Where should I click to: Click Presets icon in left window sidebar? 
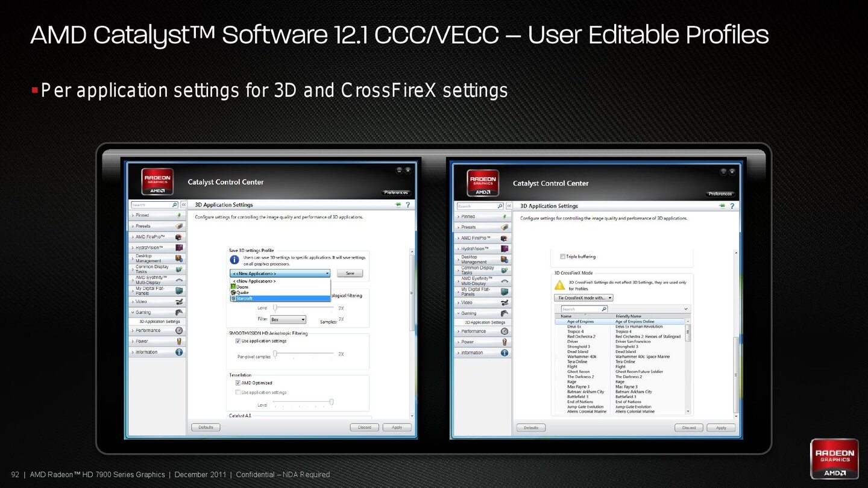(x=178, y=226)
